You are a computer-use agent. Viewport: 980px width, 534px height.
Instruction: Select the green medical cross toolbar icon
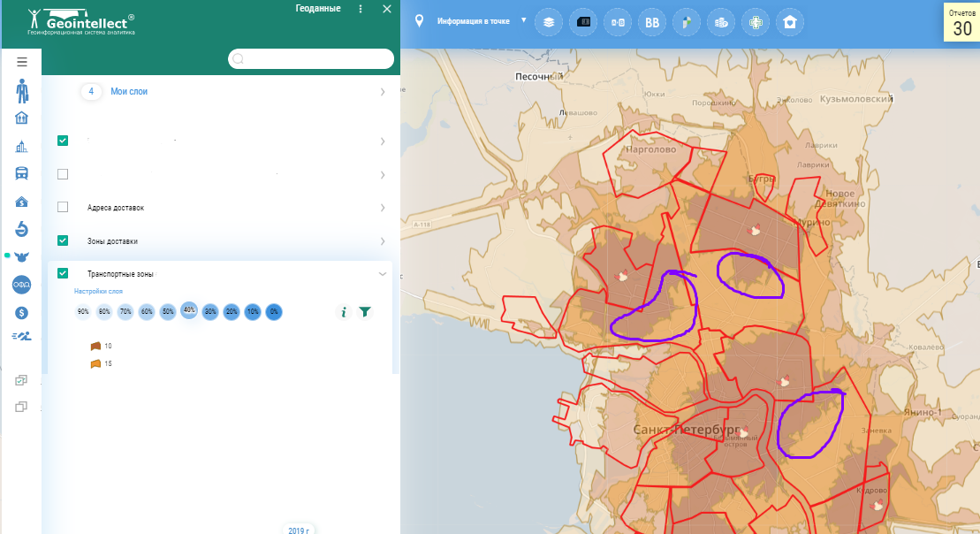[x=756, y=22]
